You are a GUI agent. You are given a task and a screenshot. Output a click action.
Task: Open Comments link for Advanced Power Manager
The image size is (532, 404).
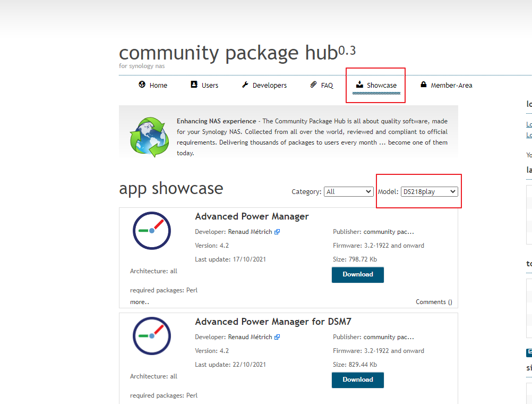pos(434,302)
